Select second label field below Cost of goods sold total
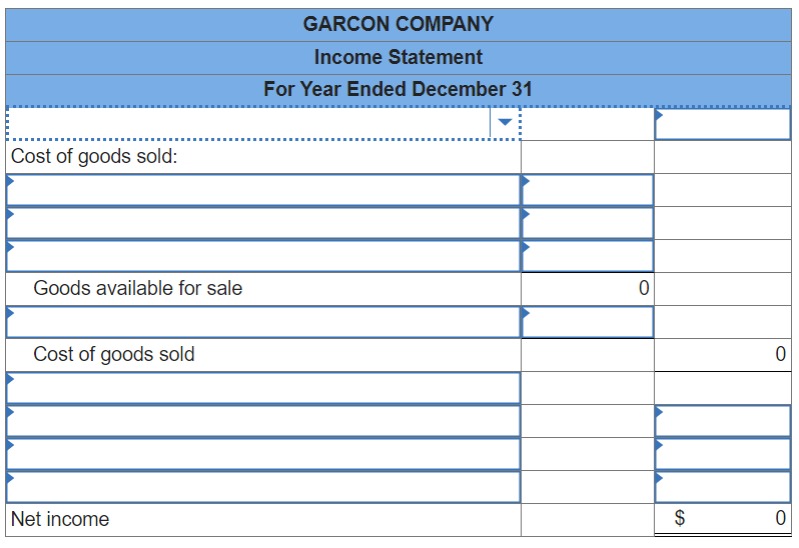The height and width of the screenshot is (548, 799). tap(263, 421)
